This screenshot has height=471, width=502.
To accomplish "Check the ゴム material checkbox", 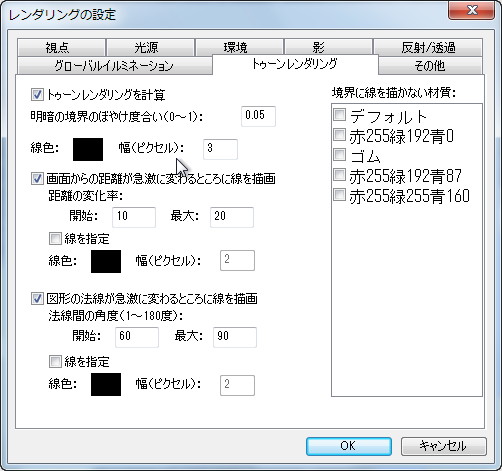I will click(x=339, y=155).
